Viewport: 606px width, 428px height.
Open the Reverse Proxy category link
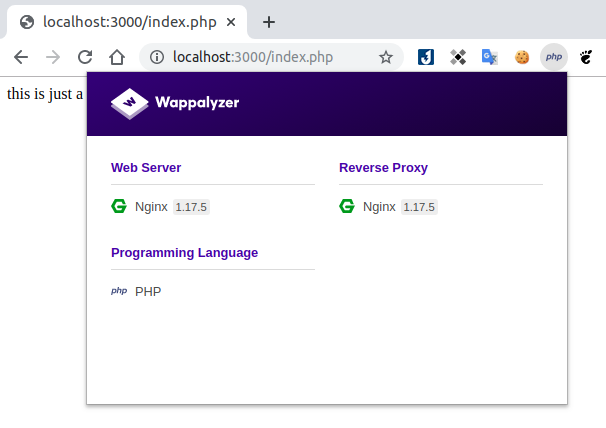pos(383,167)
